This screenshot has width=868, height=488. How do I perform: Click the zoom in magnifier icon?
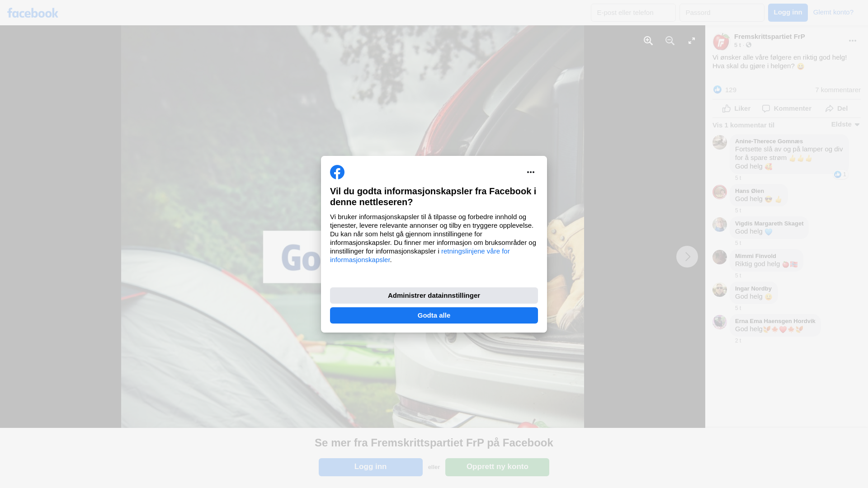click(648, 41)
